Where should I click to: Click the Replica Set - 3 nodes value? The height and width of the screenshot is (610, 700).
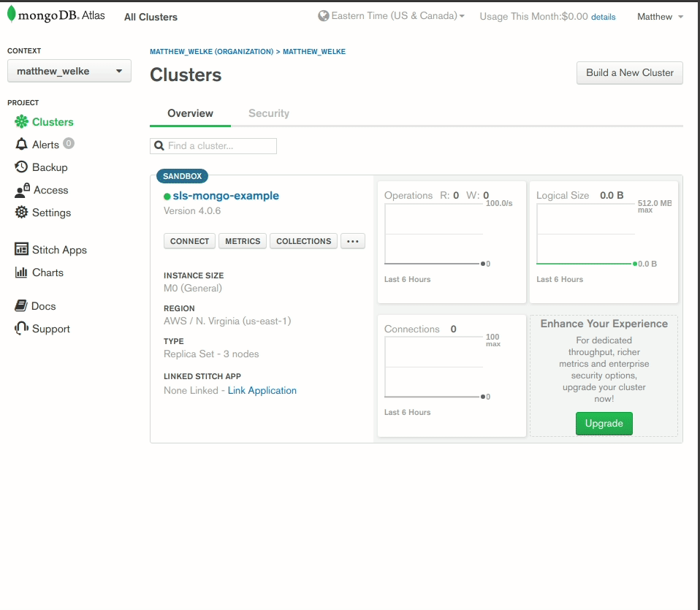click(211, 354)
